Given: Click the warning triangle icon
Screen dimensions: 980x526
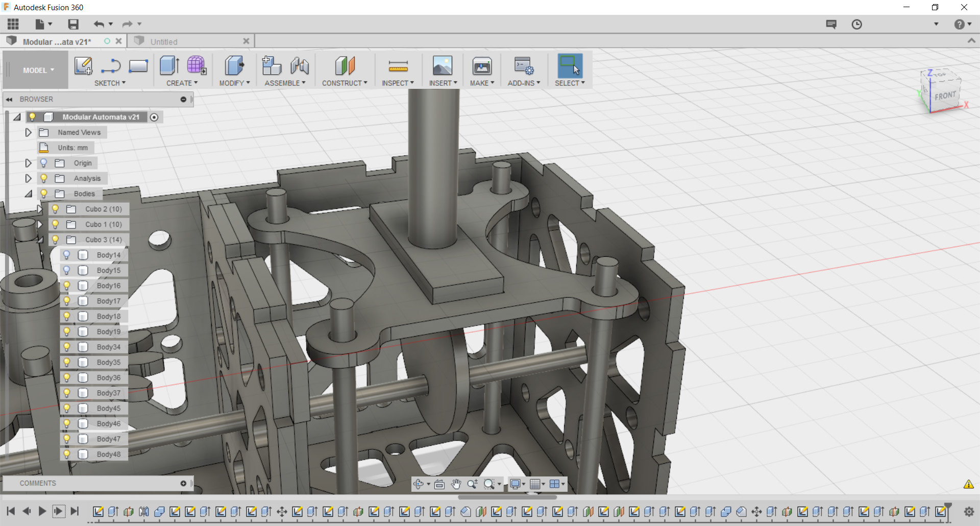Looking at the screenshot, I should tap(968, 484).
